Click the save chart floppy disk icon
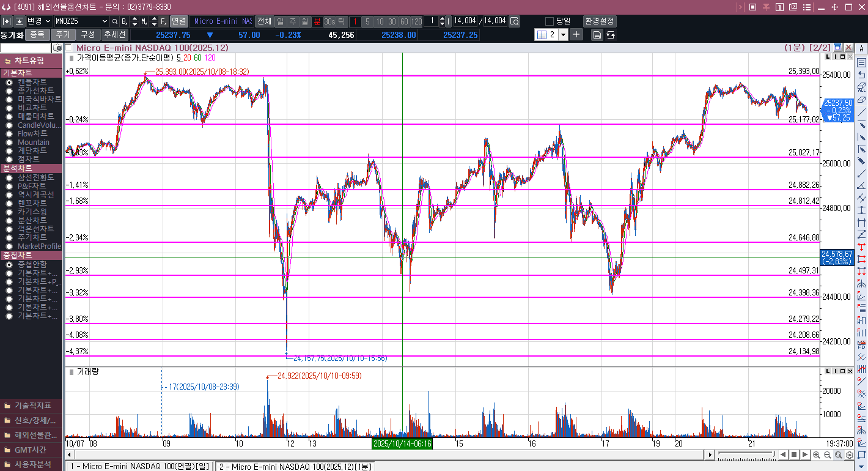Image resolution: width=868 pixels, height=471 pixels. click(597, 35)
